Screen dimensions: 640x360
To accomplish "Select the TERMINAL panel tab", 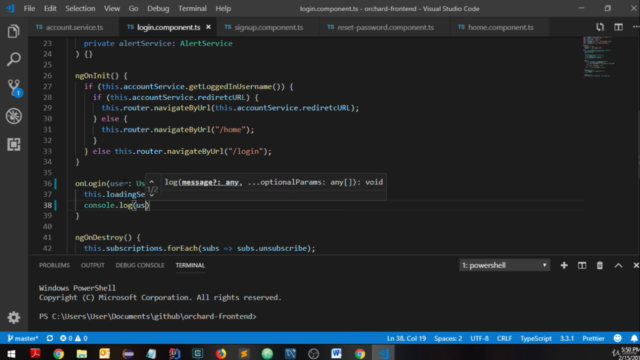I will point(190,265).
